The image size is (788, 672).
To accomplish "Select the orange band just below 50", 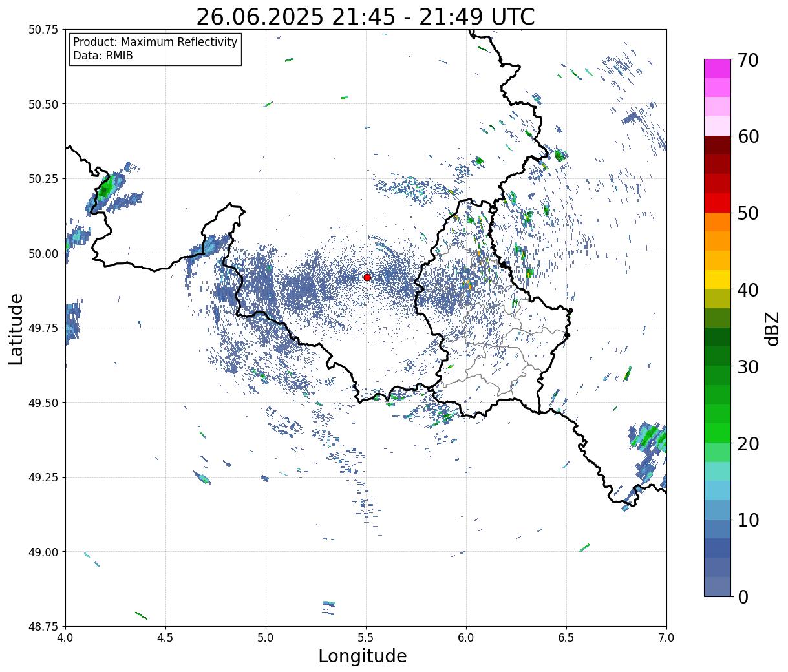I will coord(718,222).
